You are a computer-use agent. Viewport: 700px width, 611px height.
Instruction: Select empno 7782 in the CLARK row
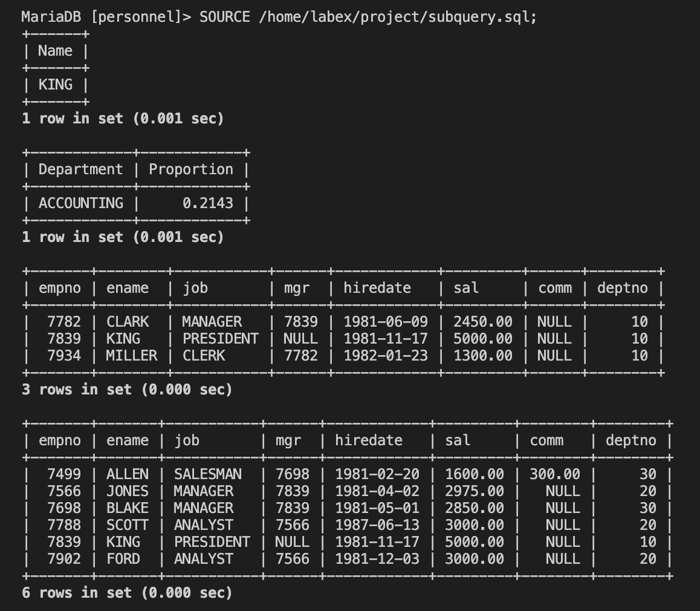[x=64, y=322]
